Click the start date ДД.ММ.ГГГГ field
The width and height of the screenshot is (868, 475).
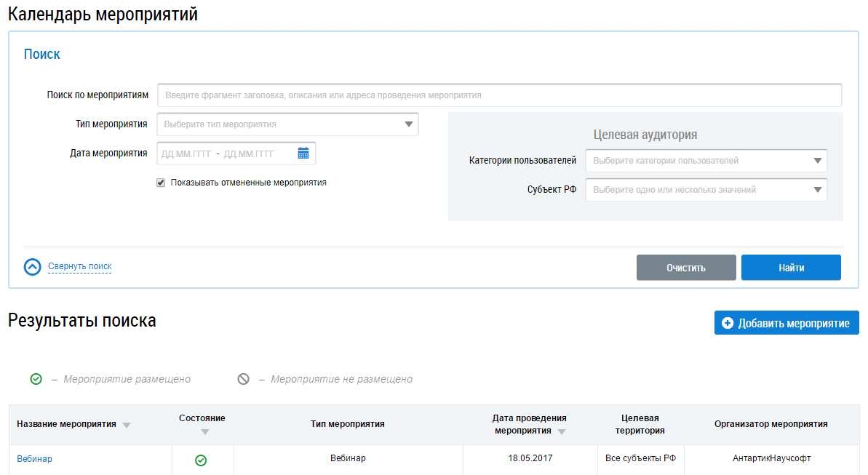click(x=186, y=153)
